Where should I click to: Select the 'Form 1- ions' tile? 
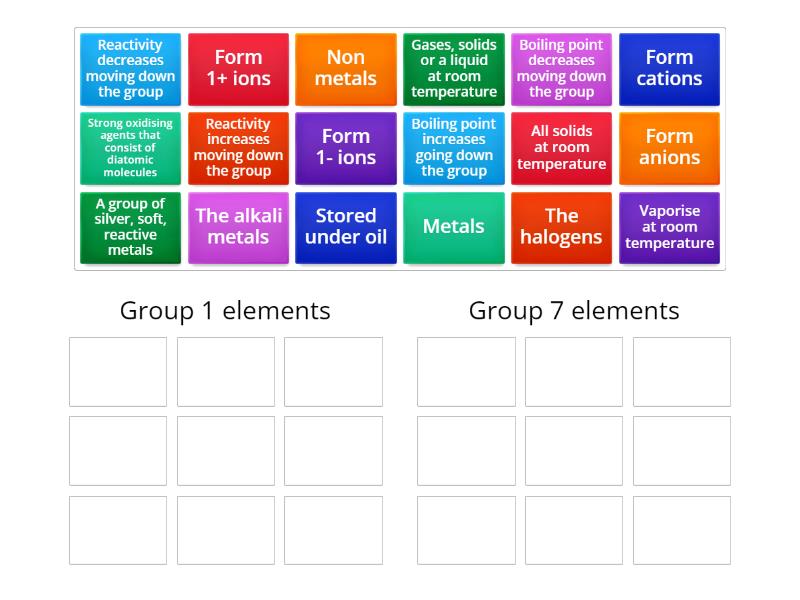(x=346, y=148)
